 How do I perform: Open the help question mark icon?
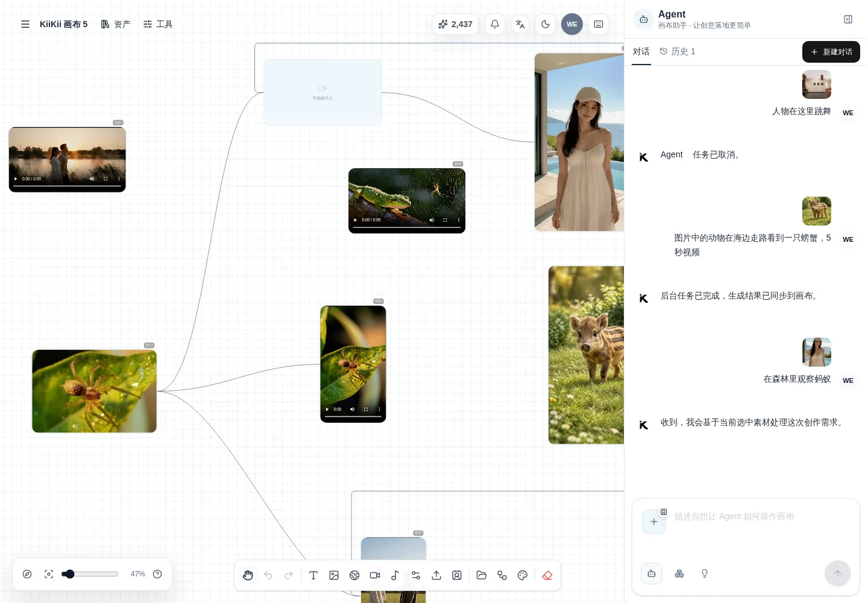(157, 574)
